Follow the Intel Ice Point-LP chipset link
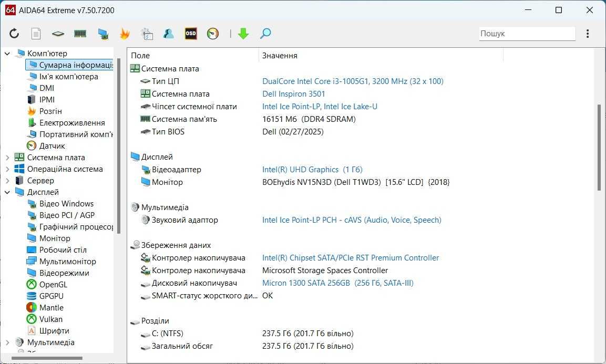The width and height of the screenshot is (606, 364). tap(320, 107)
